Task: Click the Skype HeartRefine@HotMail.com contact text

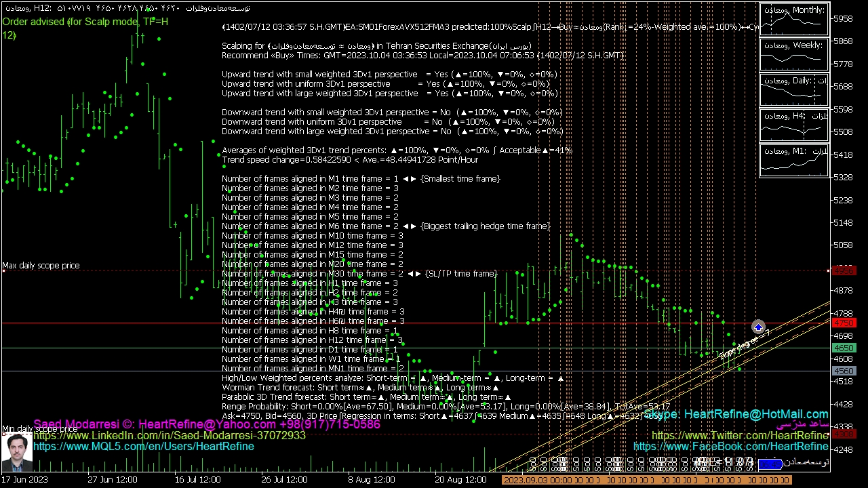Action: [736, 413]
